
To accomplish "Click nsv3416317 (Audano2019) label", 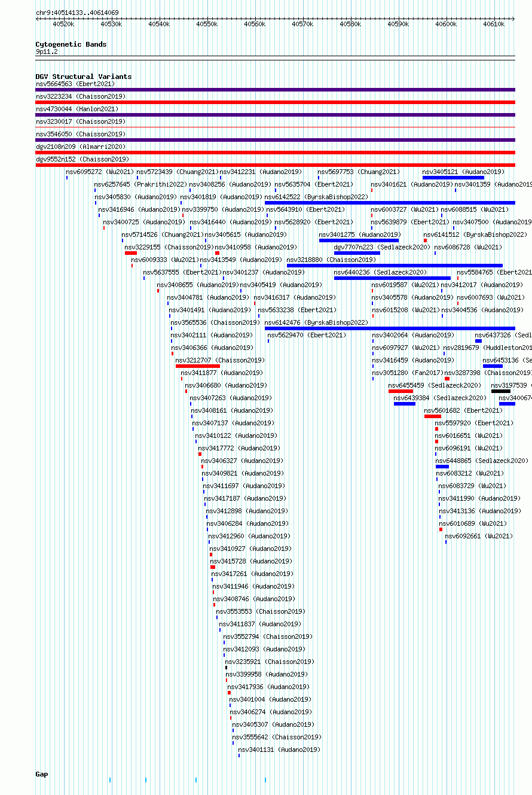I will click(295, 298).
